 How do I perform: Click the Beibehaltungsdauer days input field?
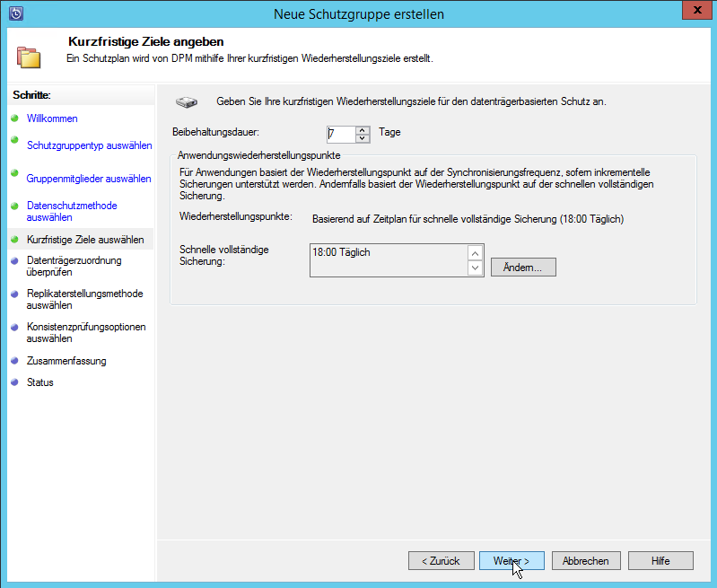pos(340,134)
